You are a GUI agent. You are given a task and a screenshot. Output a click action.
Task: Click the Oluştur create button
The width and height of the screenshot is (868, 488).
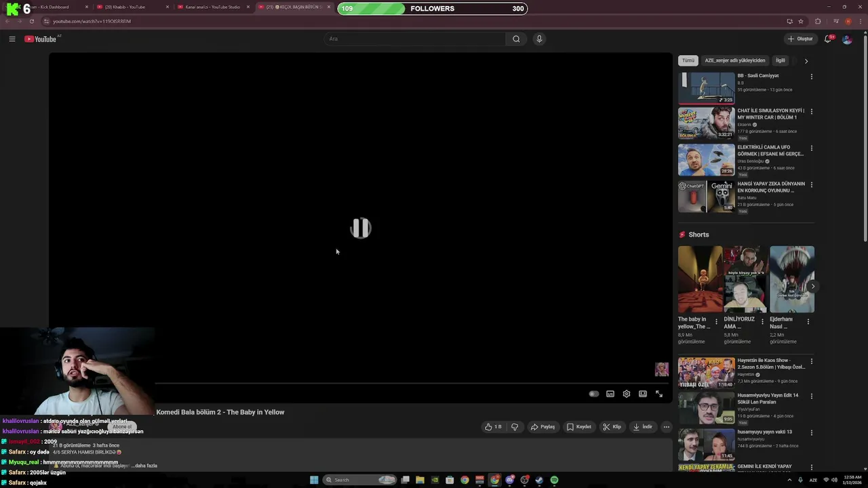coord(800,39)
